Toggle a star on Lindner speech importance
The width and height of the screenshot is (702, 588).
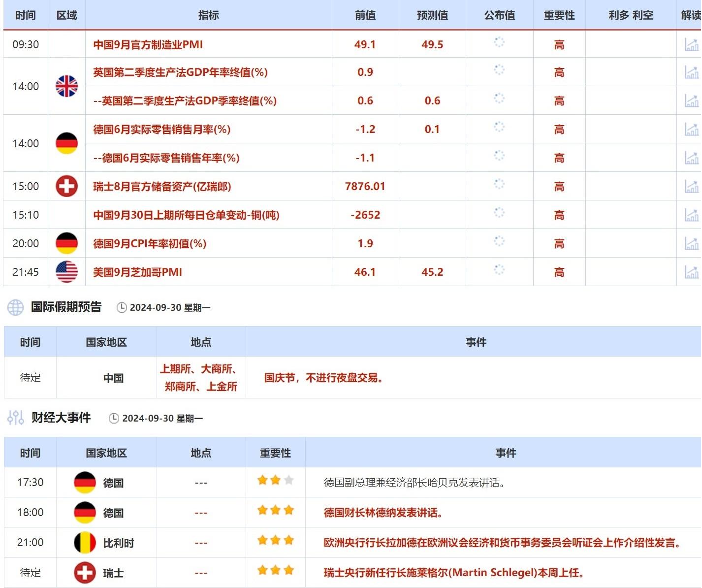(275, 512)
